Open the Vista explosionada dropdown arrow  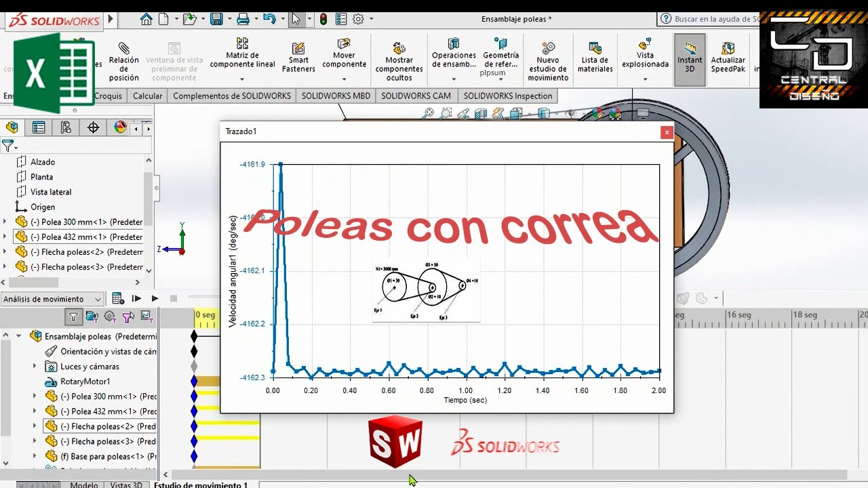[645, 79]
